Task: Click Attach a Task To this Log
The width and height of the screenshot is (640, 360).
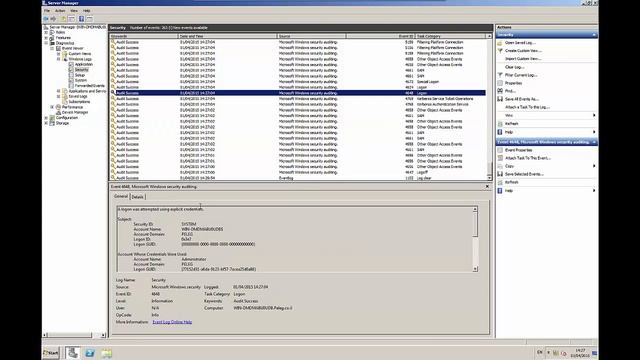Action: [528, 107]
